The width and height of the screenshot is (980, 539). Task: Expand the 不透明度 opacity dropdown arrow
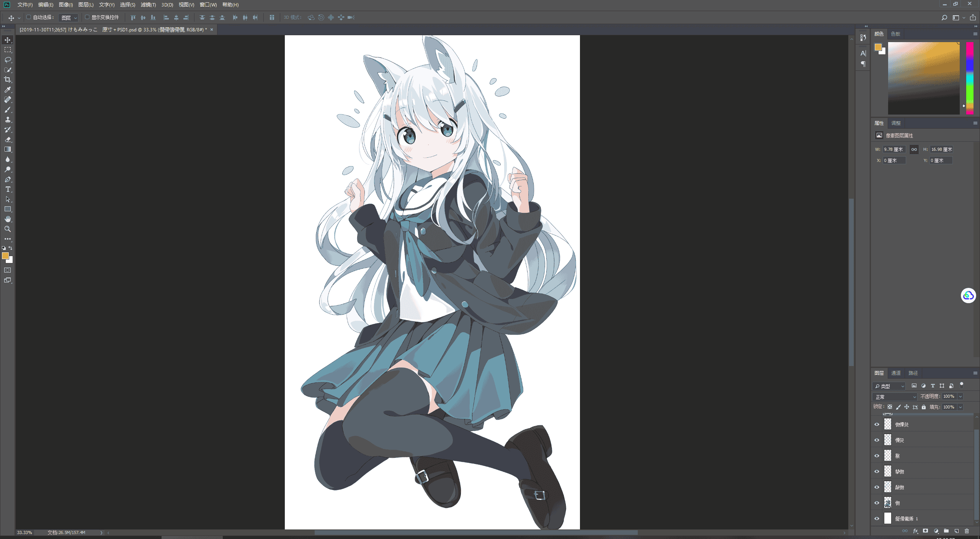pyautogui.click(x=960, y=397)
